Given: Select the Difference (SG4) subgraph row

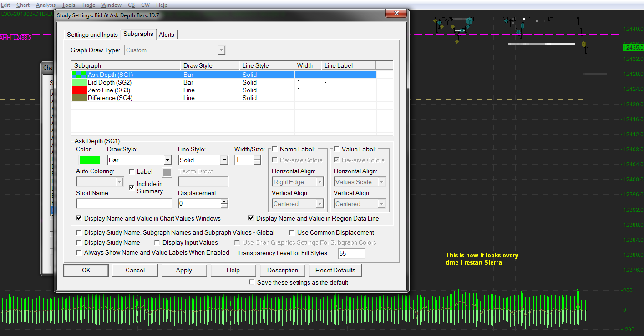Looking at the screenshot, I should [x=110, y=98].
